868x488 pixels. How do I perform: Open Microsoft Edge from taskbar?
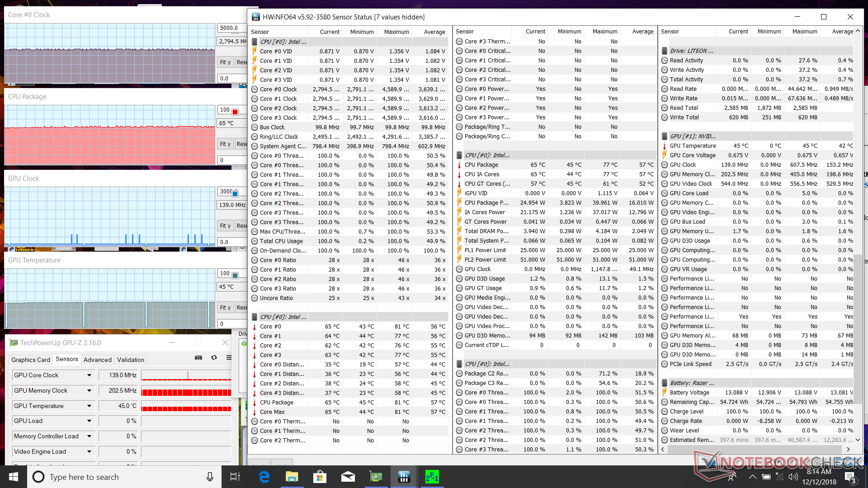click(x=264, y=477)
